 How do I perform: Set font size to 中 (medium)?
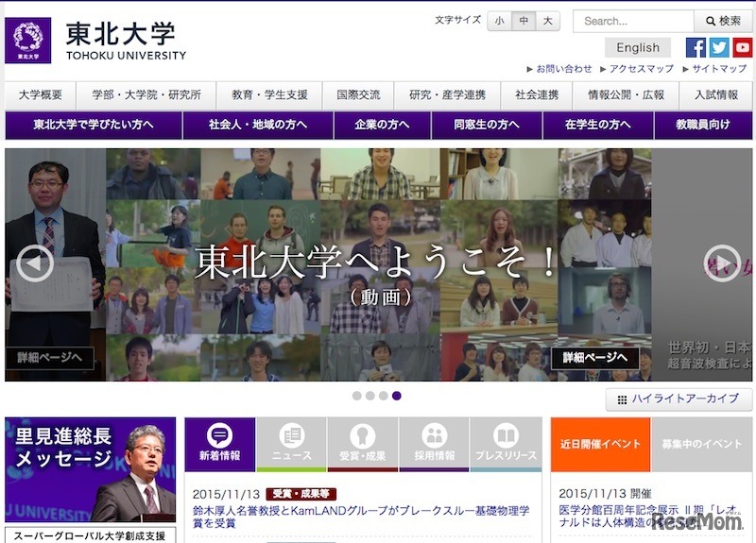[x=524, y=21]
